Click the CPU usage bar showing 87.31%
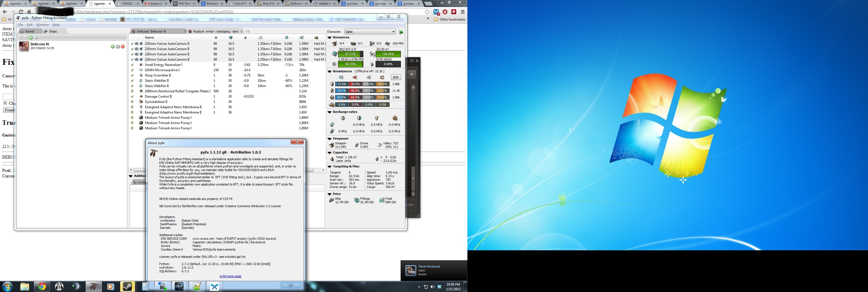The width and height of the screenshot is (868, 292). [x=351, y=54]
